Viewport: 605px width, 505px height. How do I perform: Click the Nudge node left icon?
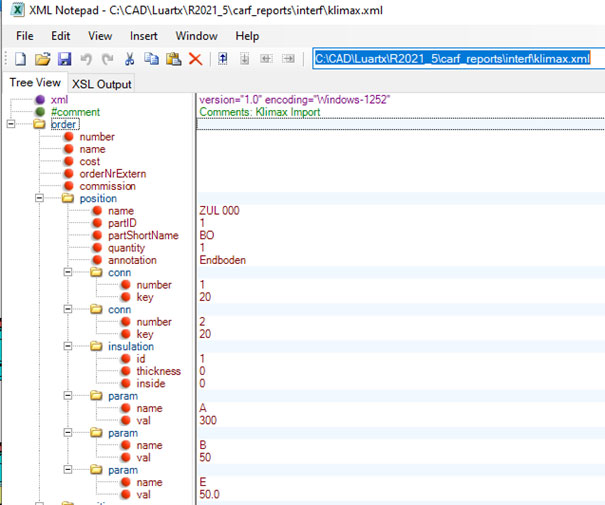click(266, 59)
